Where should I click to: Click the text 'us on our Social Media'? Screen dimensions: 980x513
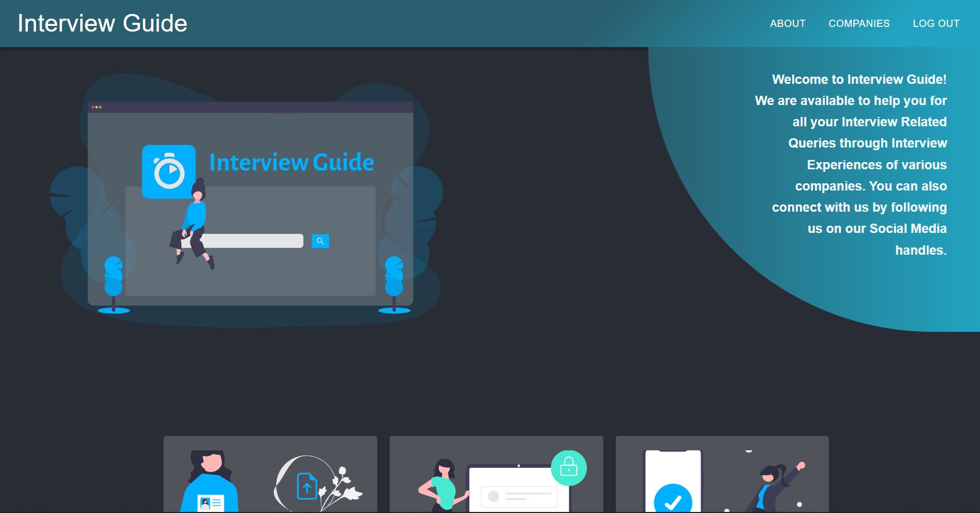click(x=877, y=228)
